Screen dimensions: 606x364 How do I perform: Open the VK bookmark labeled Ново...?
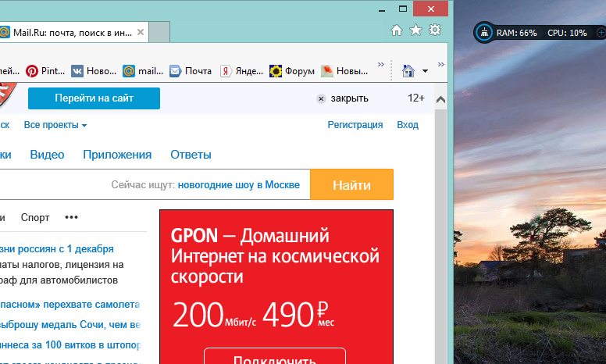click(x=93, y=71)
